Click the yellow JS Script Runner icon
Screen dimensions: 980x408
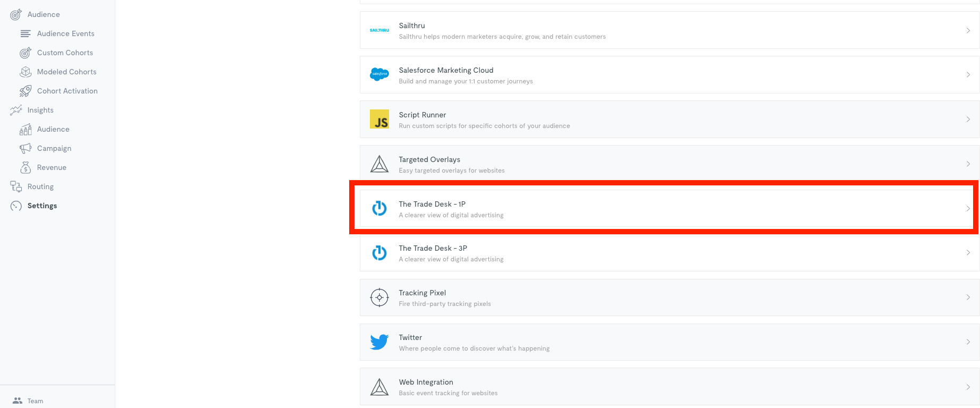[379, 119]
